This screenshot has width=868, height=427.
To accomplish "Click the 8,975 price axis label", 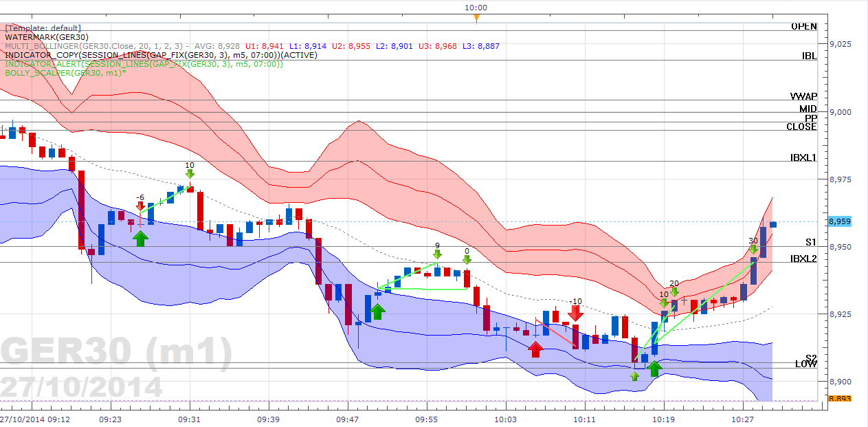I will pos(841,179).
